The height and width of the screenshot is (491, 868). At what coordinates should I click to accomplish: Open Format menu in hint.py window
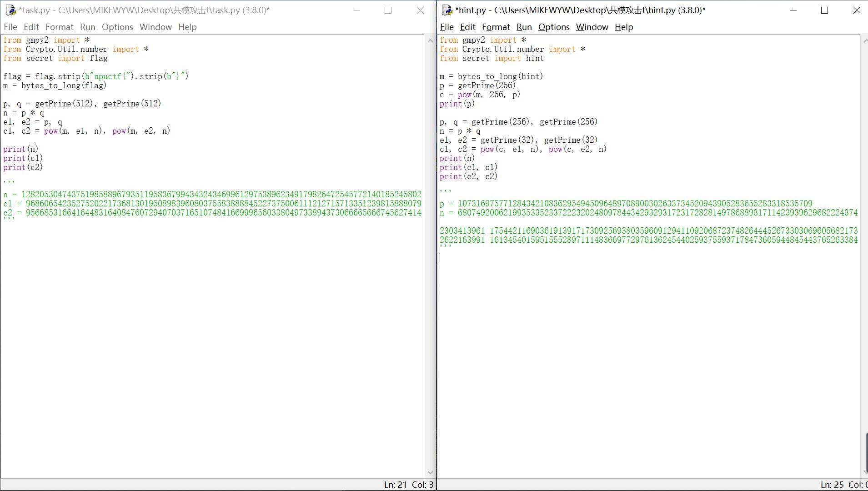tap(496, 27)
